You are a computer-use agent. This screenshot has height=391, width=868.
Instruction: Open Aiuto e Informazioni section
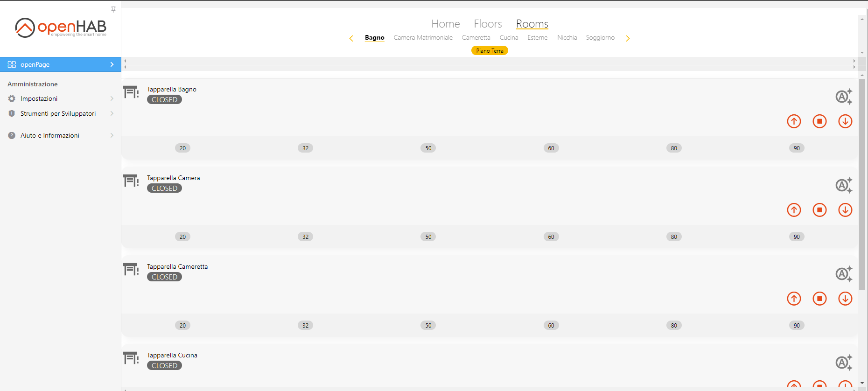pyautogui.click(x=61, y=135)
